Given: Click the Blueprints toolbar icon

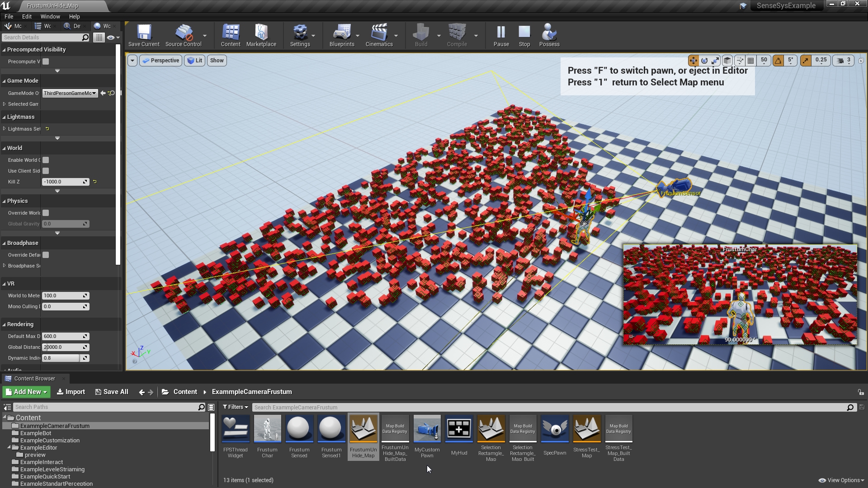Looking at the screenshot, I should [341, 35].
